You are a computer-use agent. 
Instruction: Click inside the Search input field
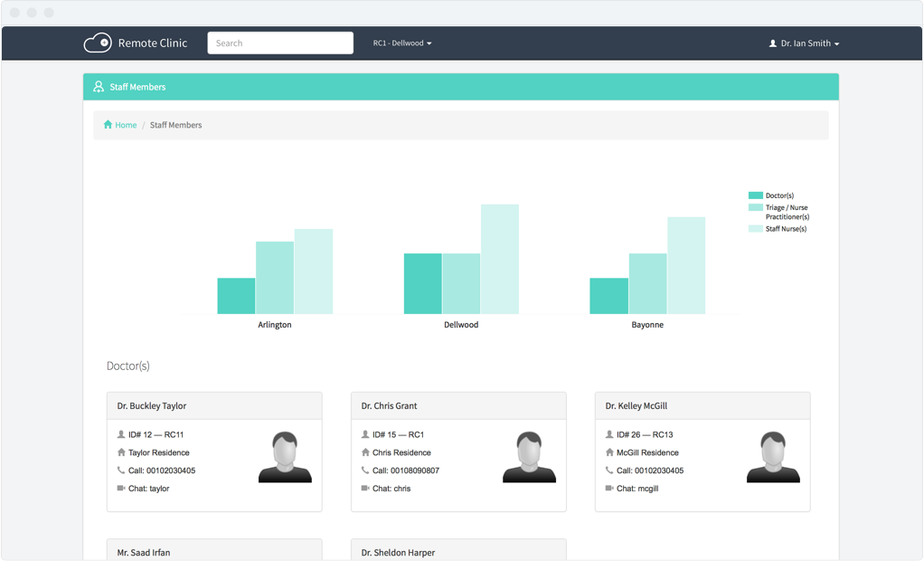click(280, 43)
